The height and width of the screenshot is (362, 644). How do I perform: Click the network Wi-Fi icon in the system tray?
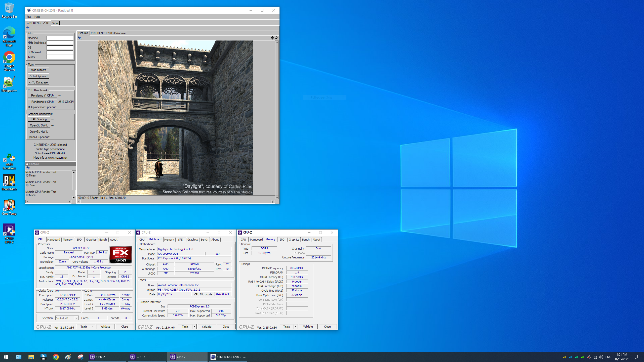click(x=595, y=357)
